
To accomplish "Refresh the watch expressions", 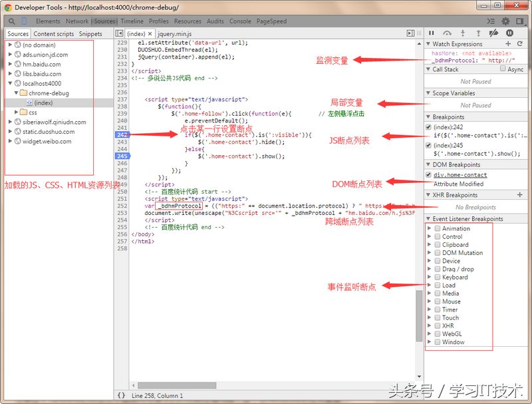I will [x=520, y=44].
